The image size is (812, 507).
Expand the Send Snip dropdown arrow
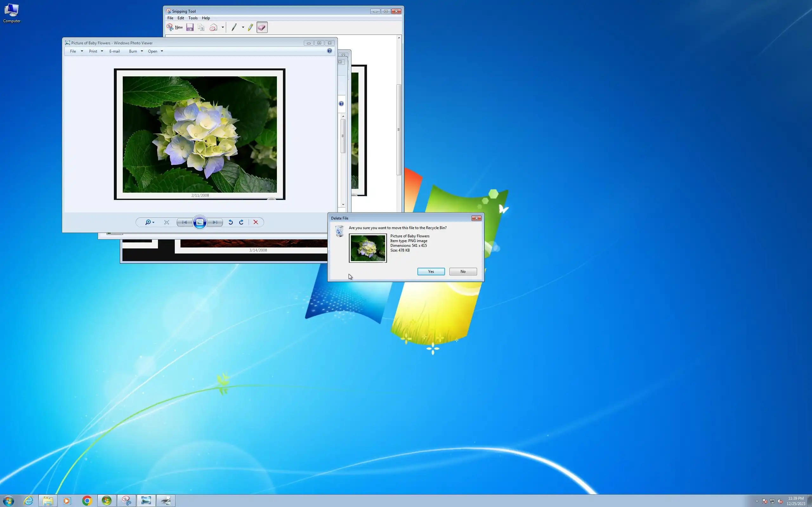(x=223, y=28)
